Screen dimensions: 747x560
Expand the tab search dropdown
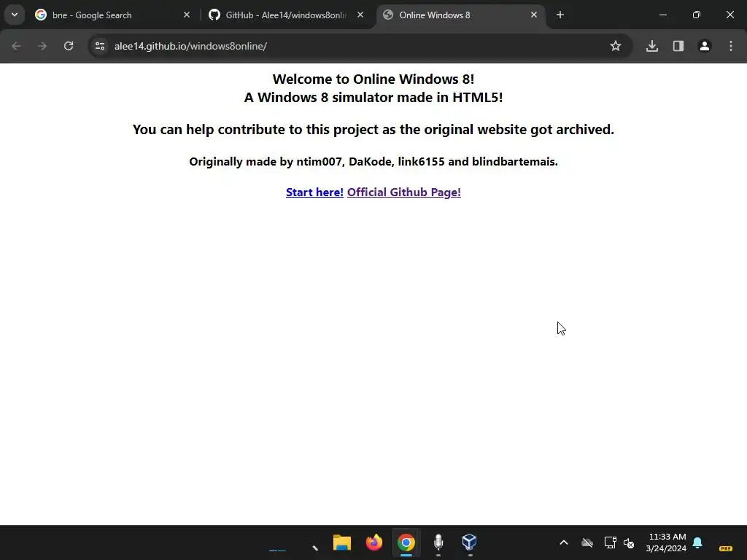pos(15,15)
